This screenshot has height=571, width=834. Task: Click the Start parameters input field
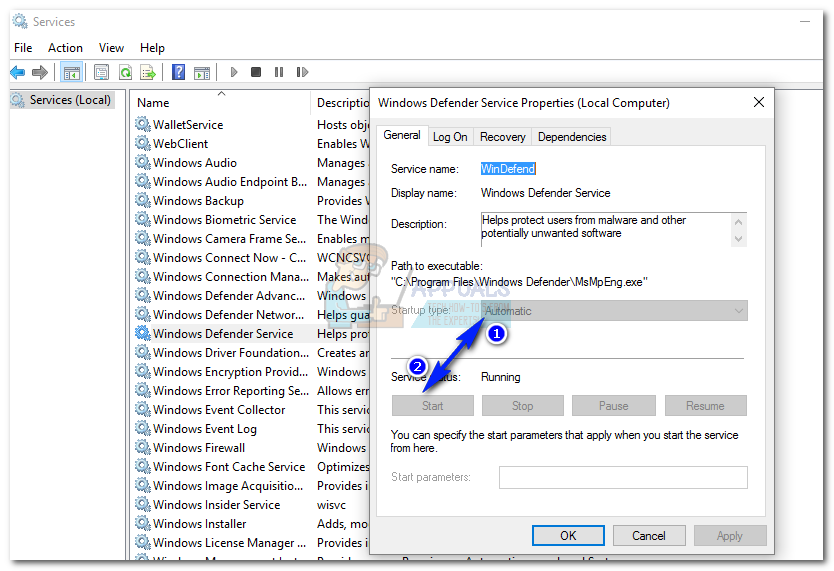pyautogui.click(x=623, y=477)
